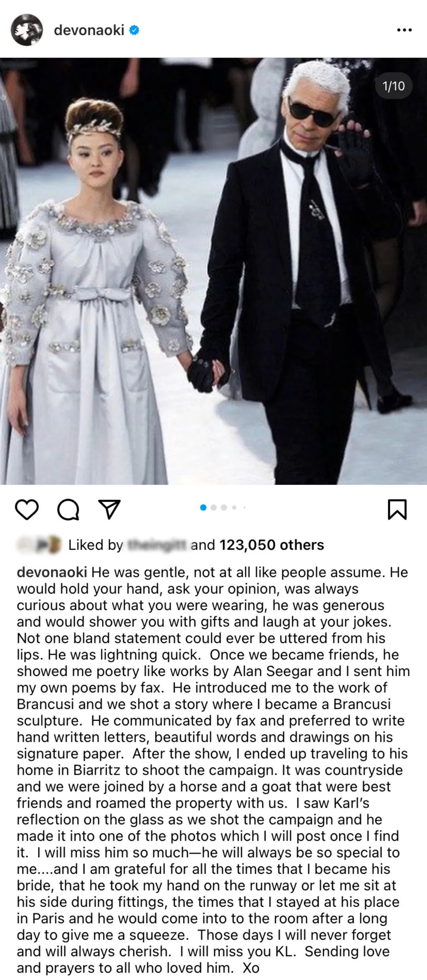This screenshot has height=980, width=427.
Task: Select the first blue carousel dot
Action: tap(203, 507)
